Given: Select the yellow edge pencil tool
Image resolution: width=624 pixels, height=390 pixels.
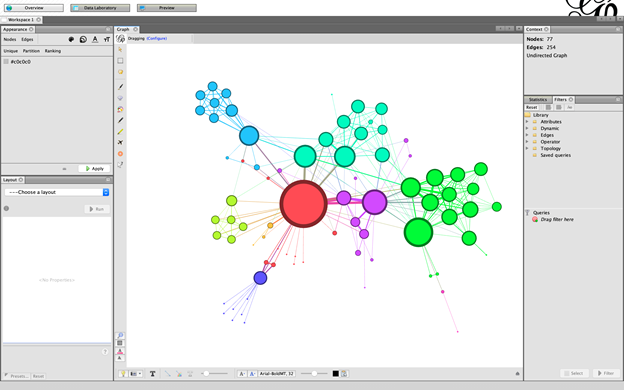Looking at the screenshot, I should pyautogui.click(x=120, y=131).
